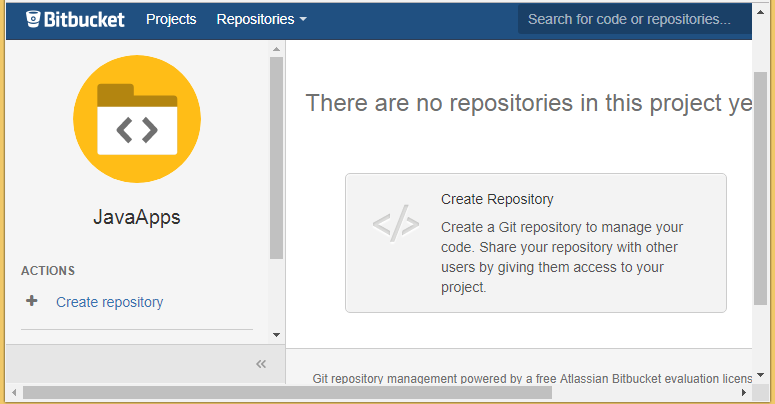
Task: Click the Bitbucket bucket logo
Action: coord(34,20)
